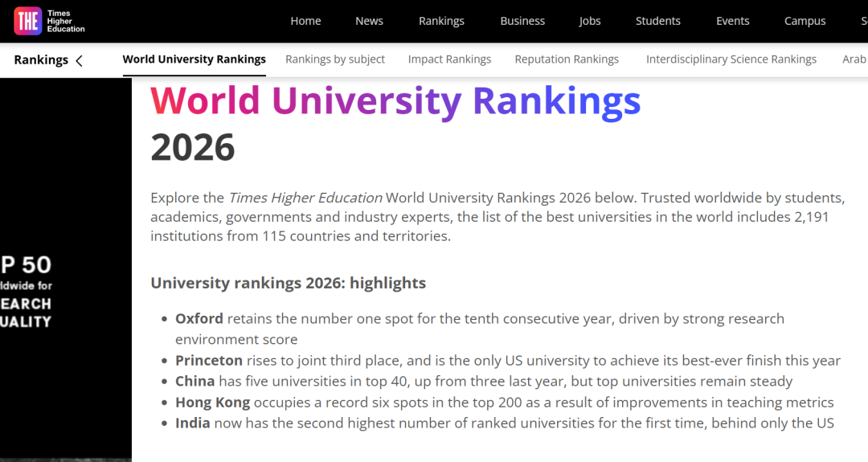The width and height of the screenshot is (868, 462).
Task: Click the World University Rankings heading
Action: 395,101
